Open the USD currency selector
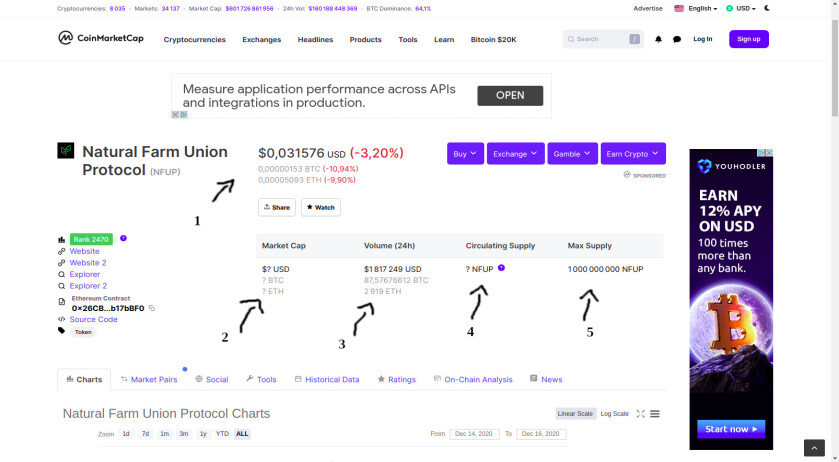The image size is (839, 462). point(741,9)
